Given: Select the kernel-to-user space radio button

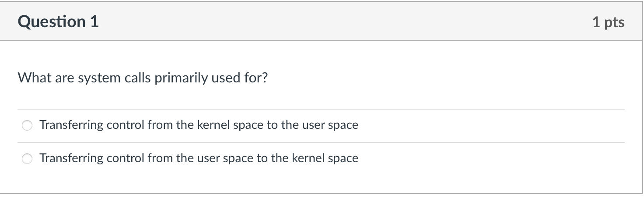Looking at the screenshot, I should (28, 126).
